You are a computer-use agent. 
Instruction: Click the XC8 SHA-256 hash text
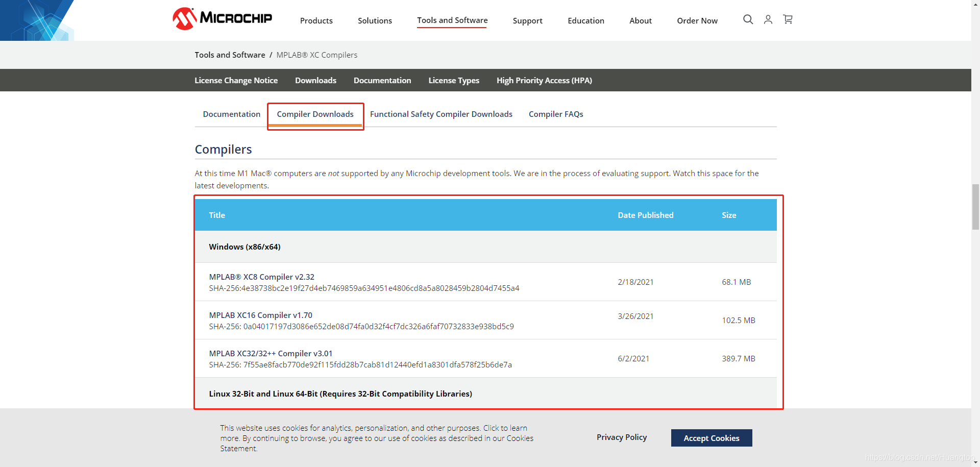tap(364, 288)
